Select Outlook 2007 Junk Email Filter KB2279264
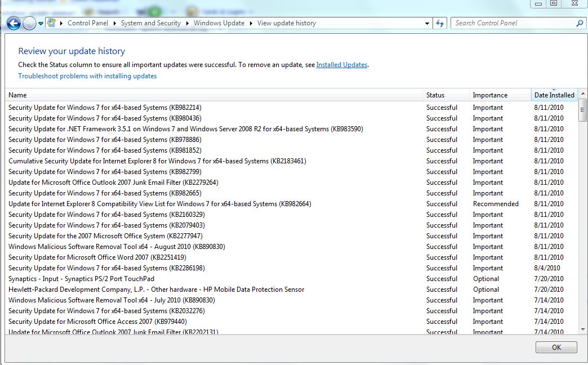588x365 pixels. (x=291, y=182)
